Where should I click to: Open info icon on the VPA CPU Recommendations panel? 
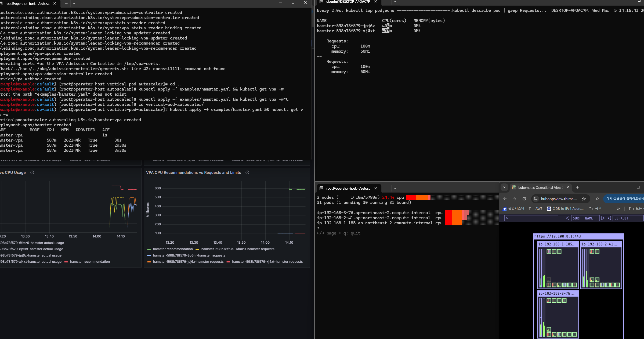point(247,172)
